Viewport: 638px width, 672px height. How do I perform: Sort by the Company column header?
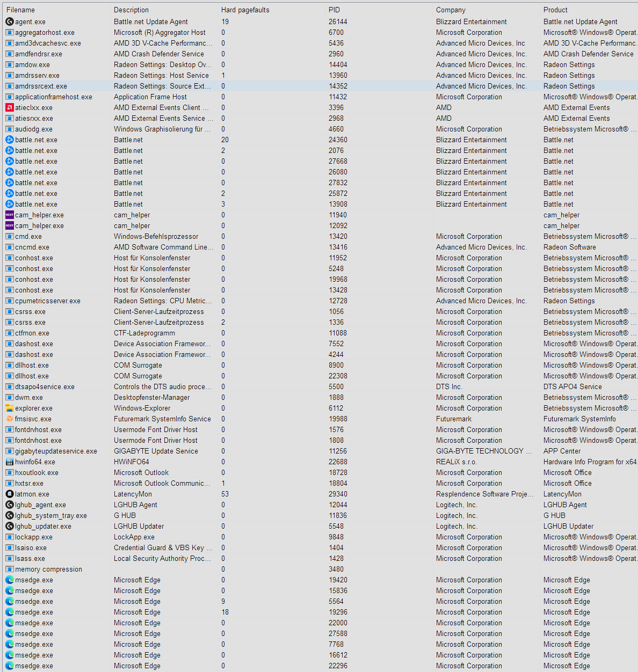pyautogui.click(x=451, y=10)
